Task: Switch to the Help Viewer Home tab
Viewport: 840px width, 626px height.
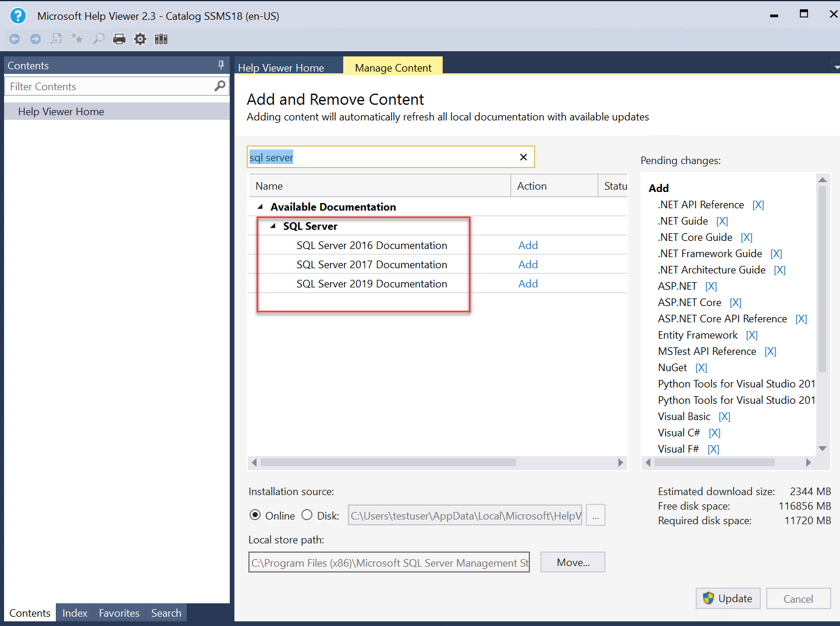Action: pyautogui.click(x=280, y=67)
